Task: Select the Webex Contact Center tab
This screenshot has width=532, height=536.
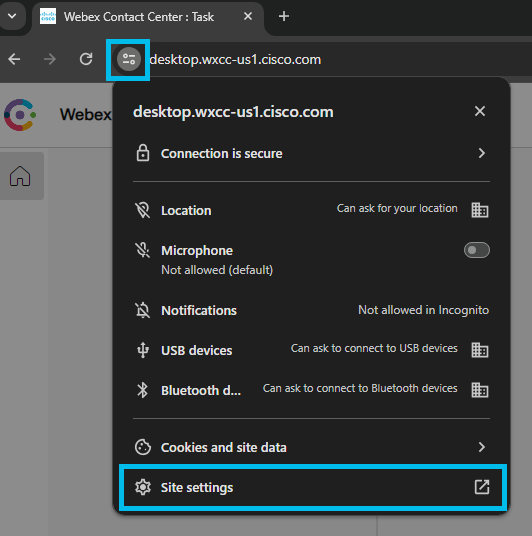Action: 139,16
